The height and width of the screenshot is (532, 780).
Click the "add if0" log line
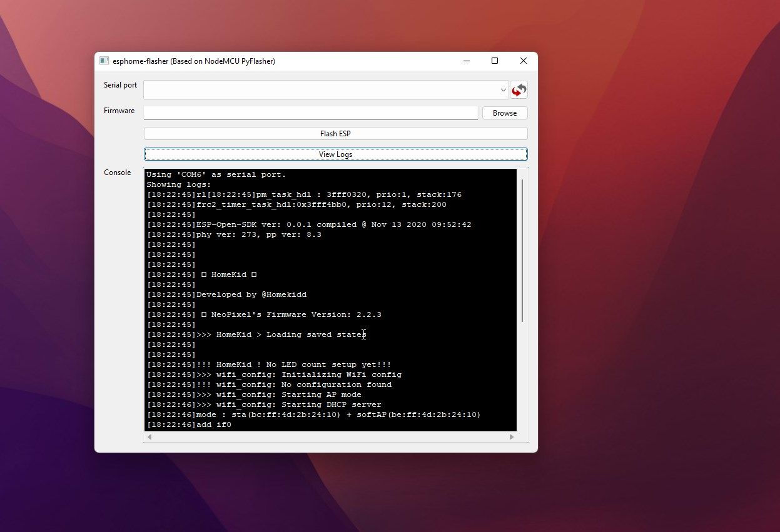pos(189,424)
